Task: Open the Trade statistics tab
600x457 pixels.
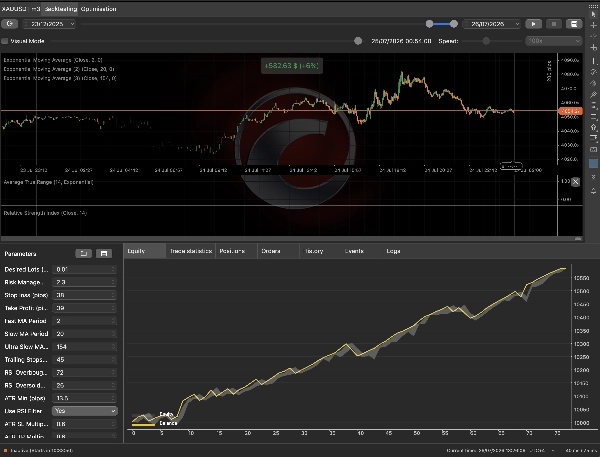Action: 191,251
